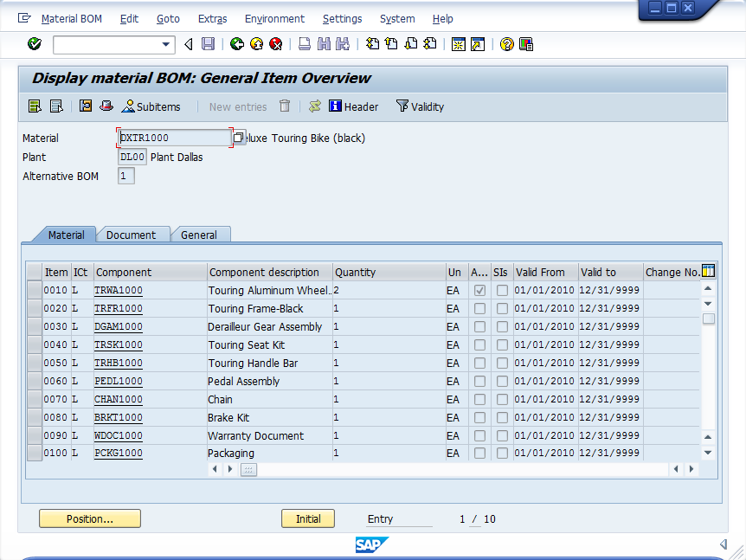Click the Quantity column header

point(389,272)
